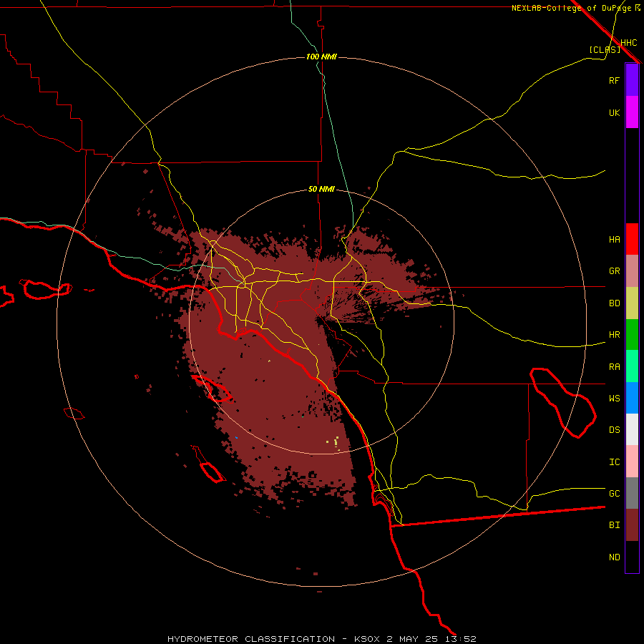The image size is (644, 644).
Task: Click the RF purple legend swatch
Action: coord(632,80)
